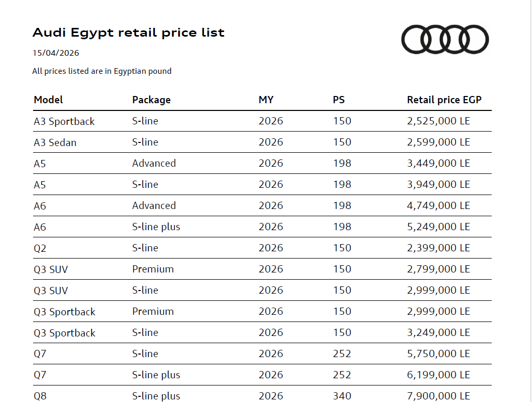Click the date 15/04/2026
This screenshot has width=532, height=402.
[x=56, y=53]
